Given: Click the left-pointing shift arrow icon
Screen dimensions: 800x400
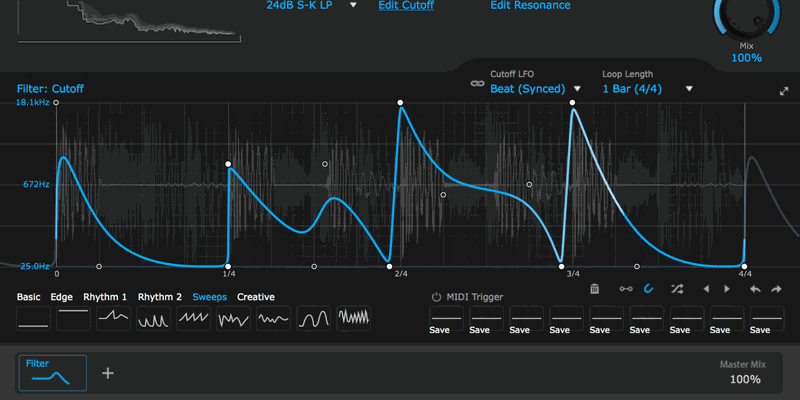Looking at the screenshot, I should [x=706, y=289].
